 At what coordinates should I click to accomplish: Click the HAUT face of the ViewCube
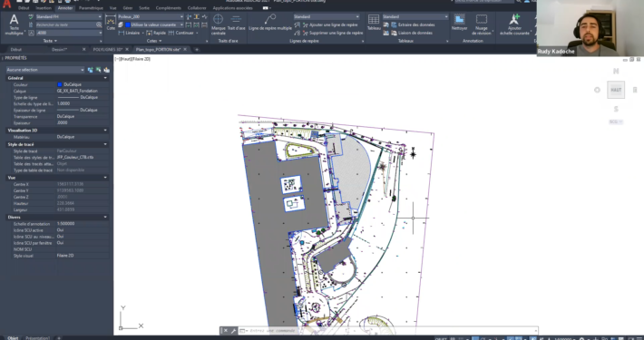(x=616, y=90)
